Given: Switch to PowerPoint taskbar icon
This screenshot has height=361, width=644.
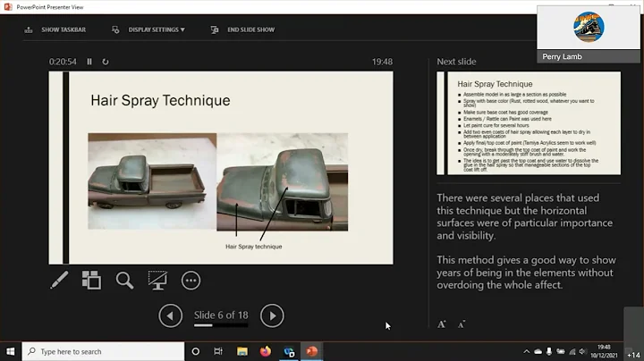Looking at the screenshot, I should pos(312,351).
